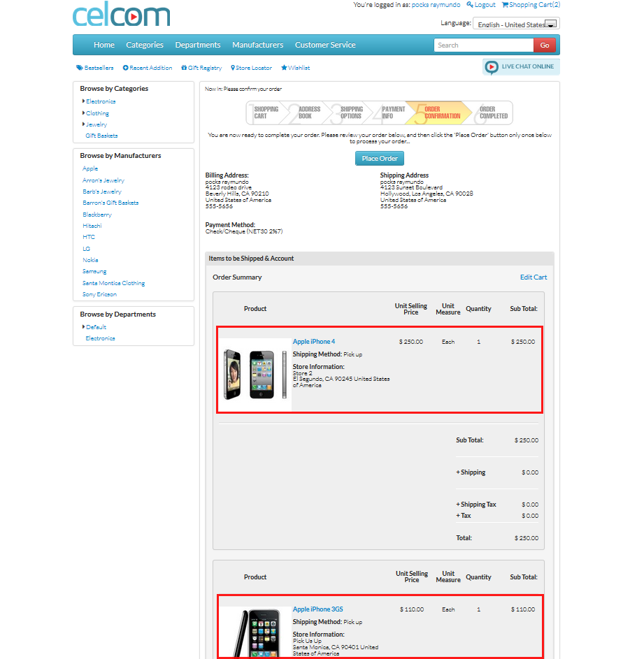
Task: Select Electronics under Browse by Departments
Action: [x=100, y=338]
